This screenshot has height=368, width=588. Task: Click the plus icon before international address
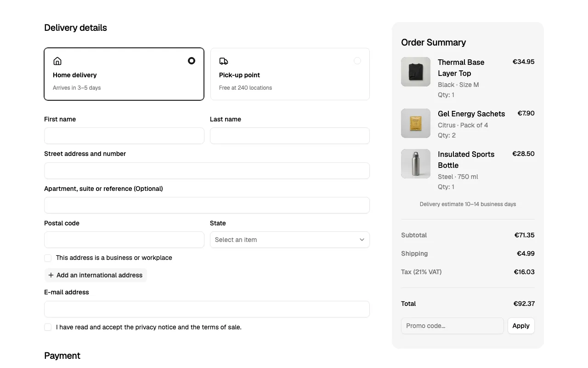click(51, 275)
